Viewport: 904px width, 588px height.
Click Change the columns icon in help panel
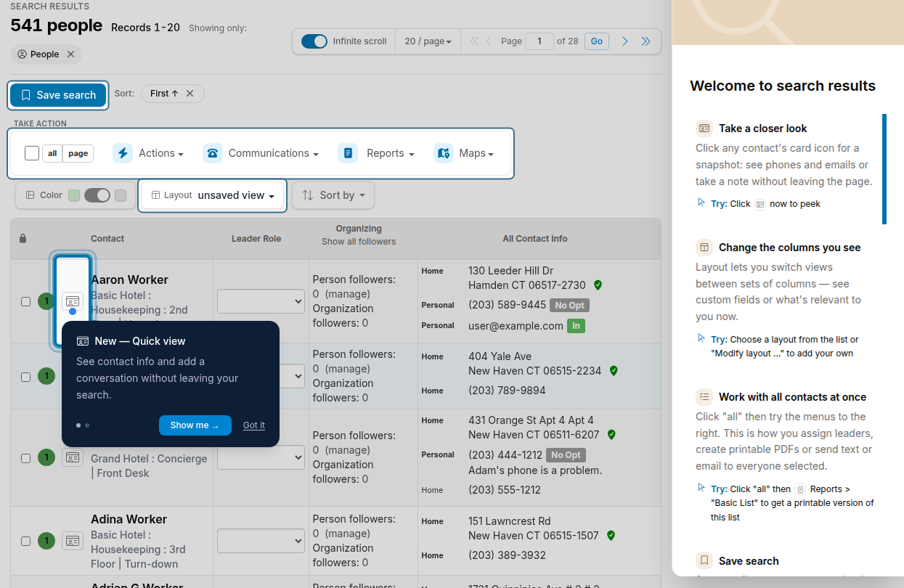click(704, 248)
